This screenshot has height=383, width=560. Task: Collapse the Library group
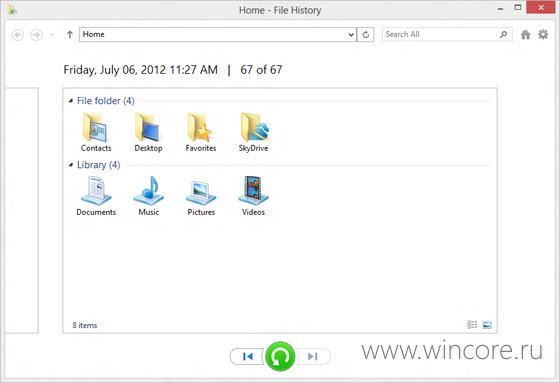(x=71, y=165)
